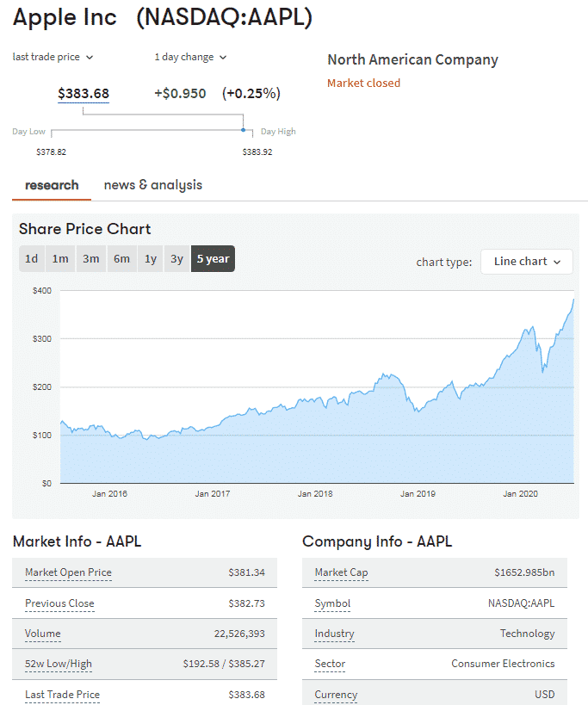This screenshot has height=705, width=588.
Task: Click the Market Open Price label
Action: pyautogui.click(x=68, y=572)
